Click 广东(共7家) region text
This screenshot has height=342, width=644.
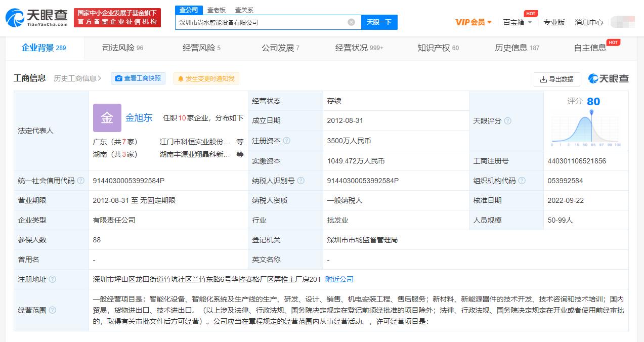tap(115, 142)
